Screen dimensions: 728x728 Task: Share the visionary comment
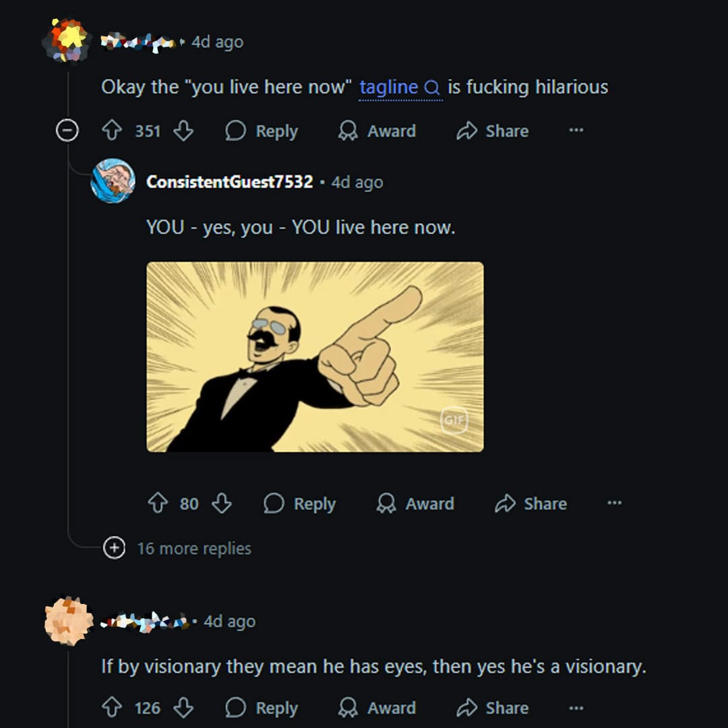[493, 708]
